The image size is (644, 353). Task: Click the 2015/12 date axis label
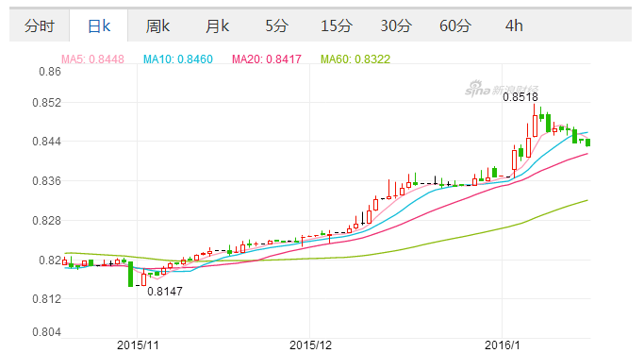[x=310, y=345]
